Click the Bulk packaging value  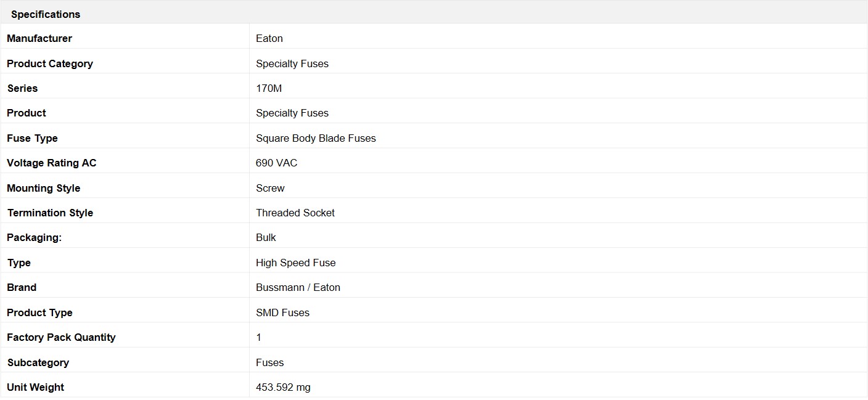click(266, 237)
